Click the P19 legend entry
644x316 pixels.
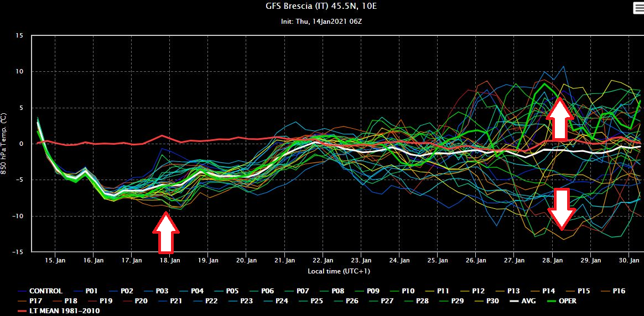(x=100, y=301)
